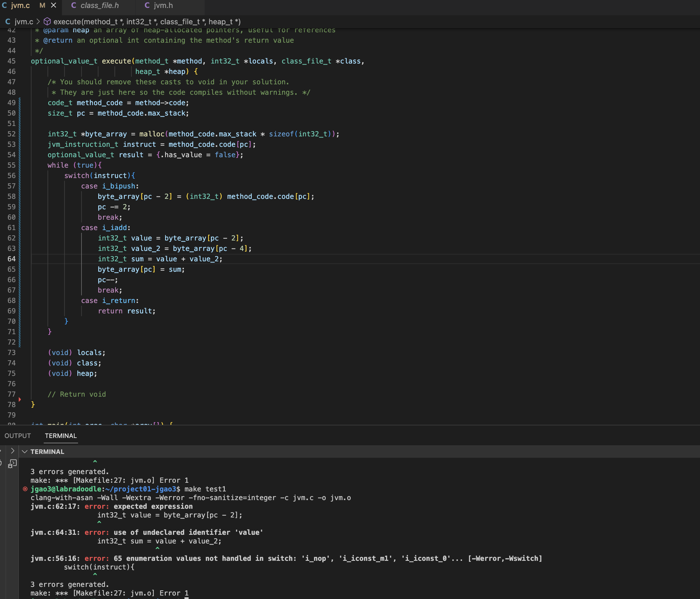The image size is (700, 599).
Task: Expand the right-pointing chevron beside terminal
Action: (12, 451)
